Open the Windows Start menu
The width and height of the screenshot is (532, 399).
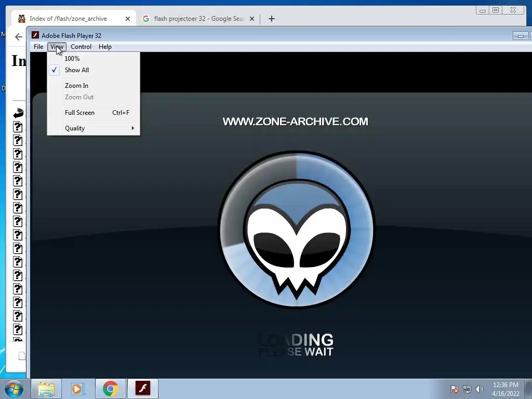[13, 389]
